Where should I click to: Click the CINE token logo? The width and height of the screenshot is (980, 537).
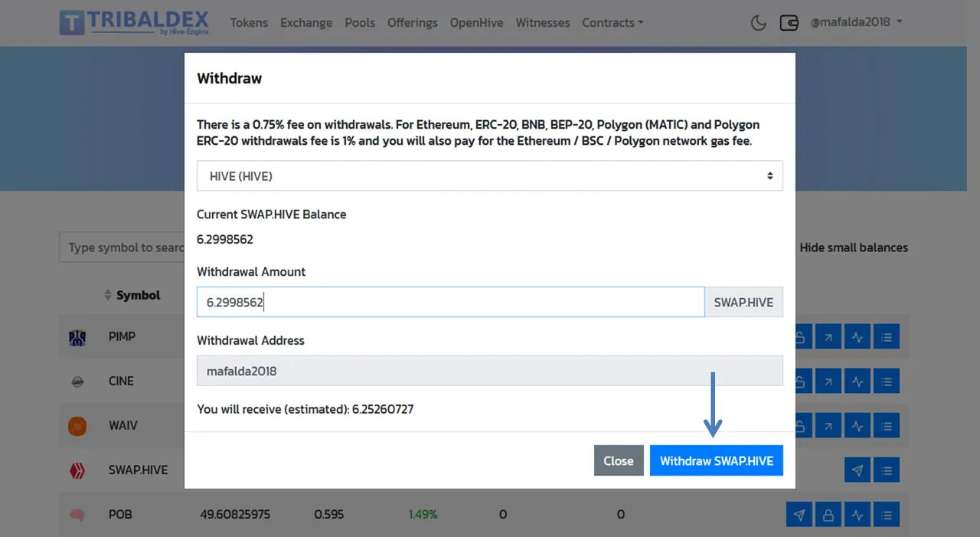[77, 381]
